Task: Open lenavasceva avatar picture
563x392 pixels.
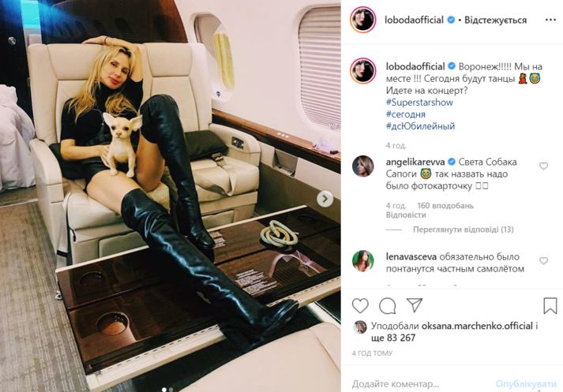Action: pos(363,261)
